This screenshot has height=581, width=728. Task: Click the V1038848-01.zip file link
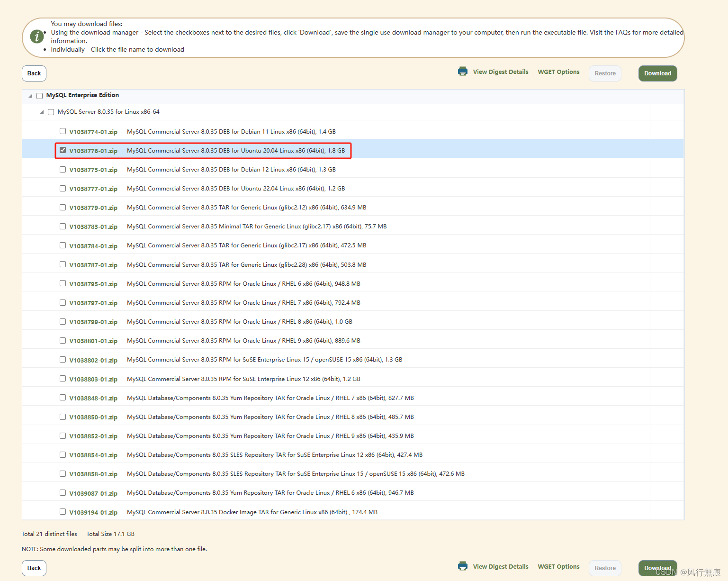(x=93, y=399)
